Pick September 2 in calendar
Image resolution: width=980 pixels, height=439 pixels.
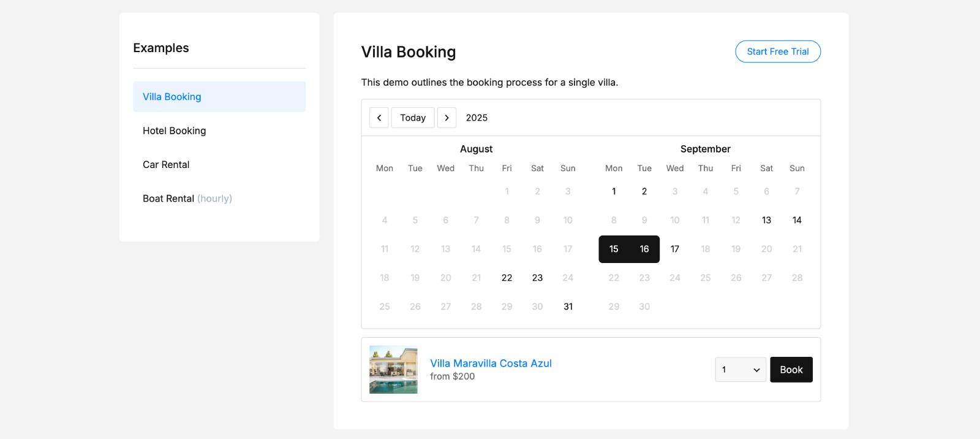(x=644, y=191)
